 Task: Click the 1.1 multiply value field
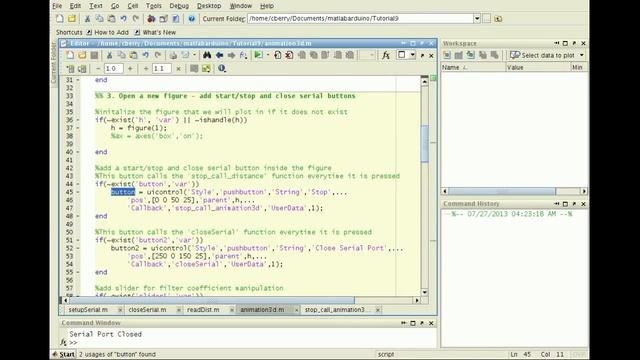162,69
